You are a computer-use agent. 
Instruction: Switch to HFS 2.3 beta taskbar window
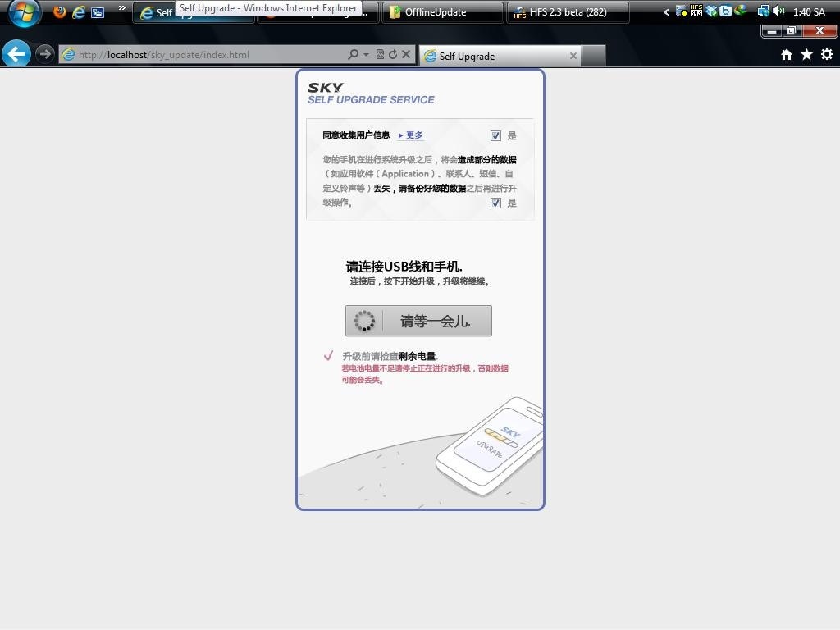pos(568,11)
